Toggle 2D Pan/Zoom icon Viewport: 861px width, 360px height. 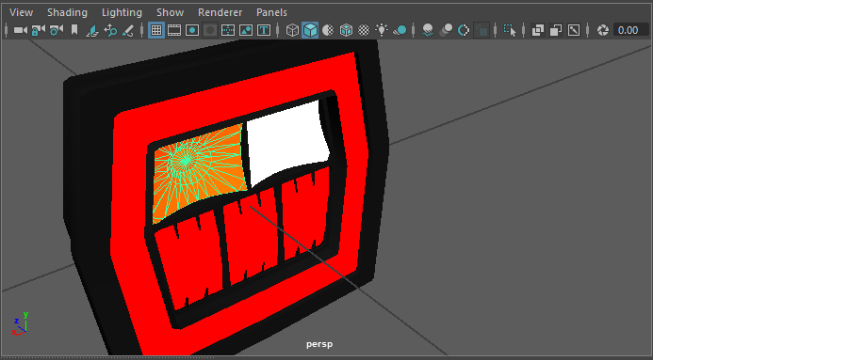[x=110, y=30]
